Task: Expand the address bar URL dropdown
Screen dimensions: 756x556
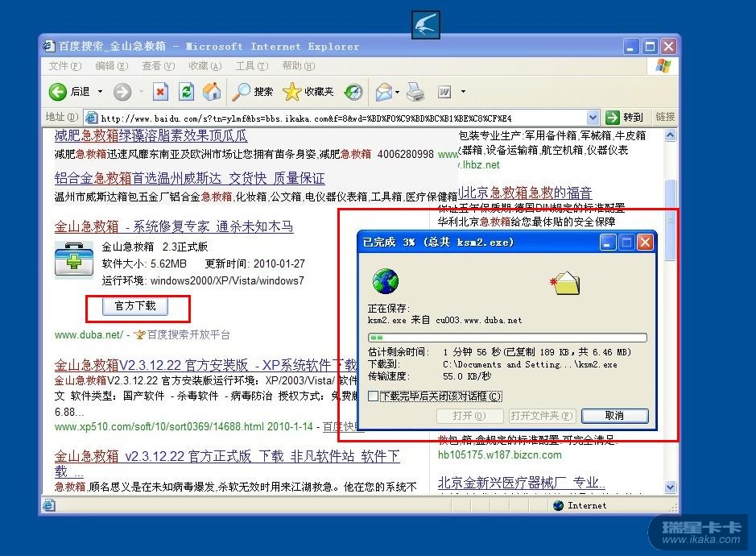Action: (x=593, y=118)
